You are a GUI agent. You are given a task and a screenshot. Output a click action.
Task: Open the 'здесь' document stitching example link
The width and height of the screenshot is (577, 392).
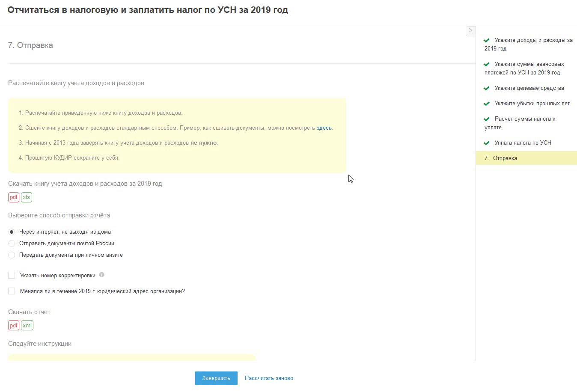click(x=324, y=128)
